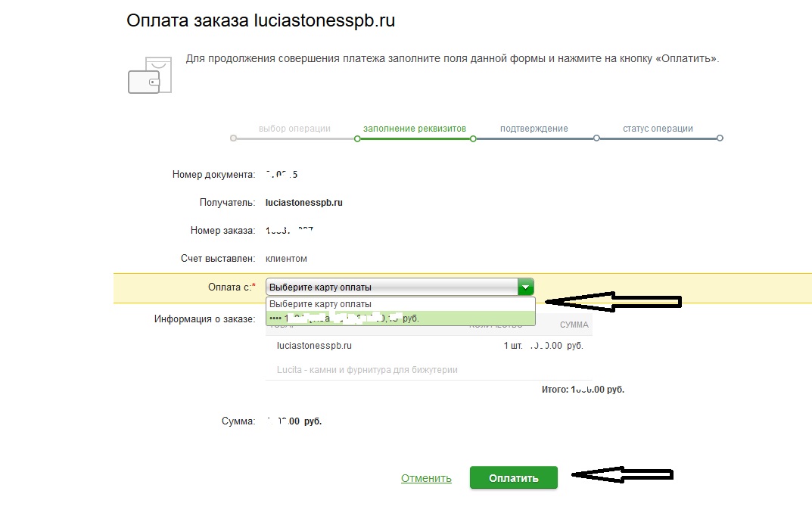Click the 'Сумма:' label near the bottom
Screen dimensions: 812x519
pyautogui.click(x=238, y=421)
